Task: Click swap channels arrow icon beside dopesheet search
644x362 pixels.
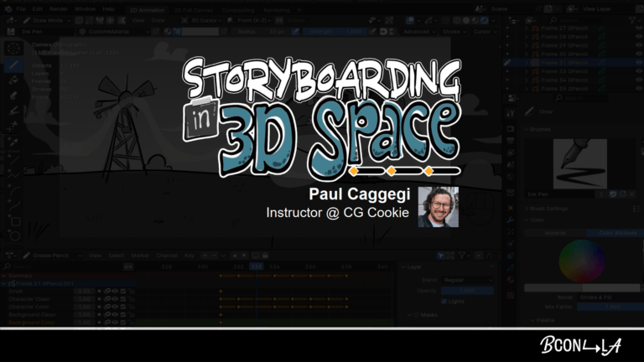Action: pyautogui.click(x=128, y=266)
